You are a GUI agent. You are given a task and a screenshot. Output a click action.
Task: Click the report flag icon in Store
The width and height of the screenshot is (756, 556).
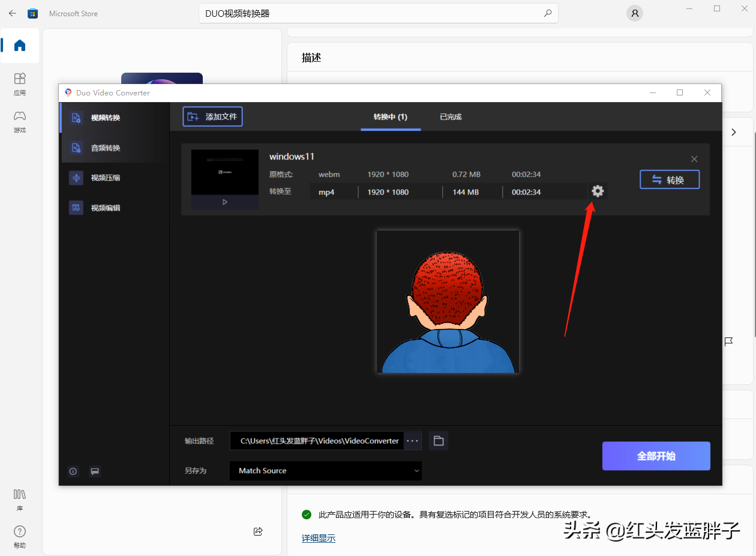point(729,342)
